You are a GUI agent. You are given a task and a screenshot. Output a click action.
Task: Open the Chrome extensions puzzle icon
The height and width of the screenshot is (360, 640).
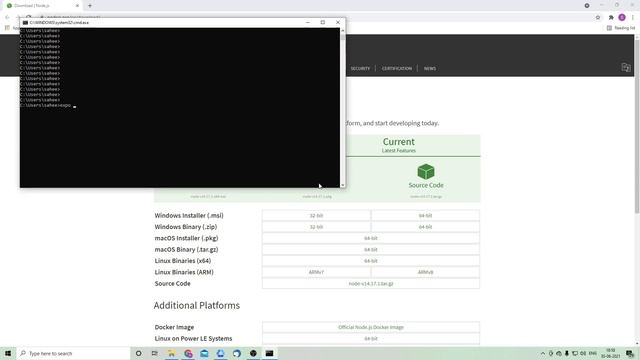pos(611,18)
